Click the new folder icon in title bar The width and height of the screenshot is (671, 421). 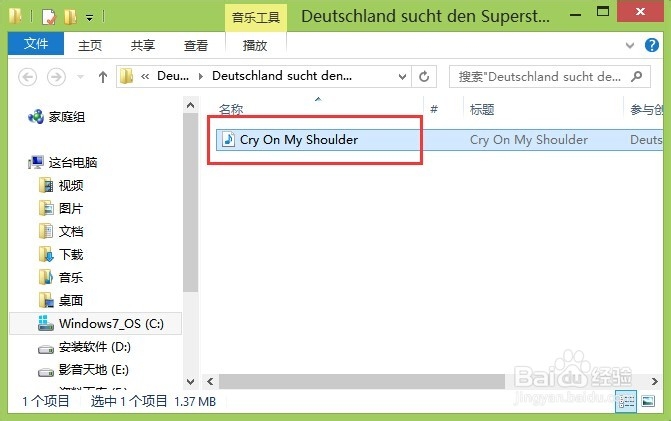click(x=70, y=17)
